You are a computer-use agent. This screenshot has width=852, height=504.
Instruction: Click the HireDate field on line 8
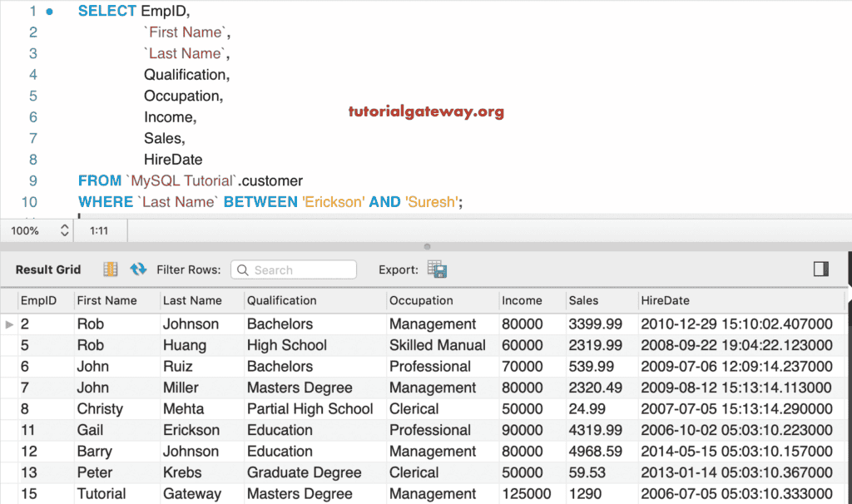point(173,160)
